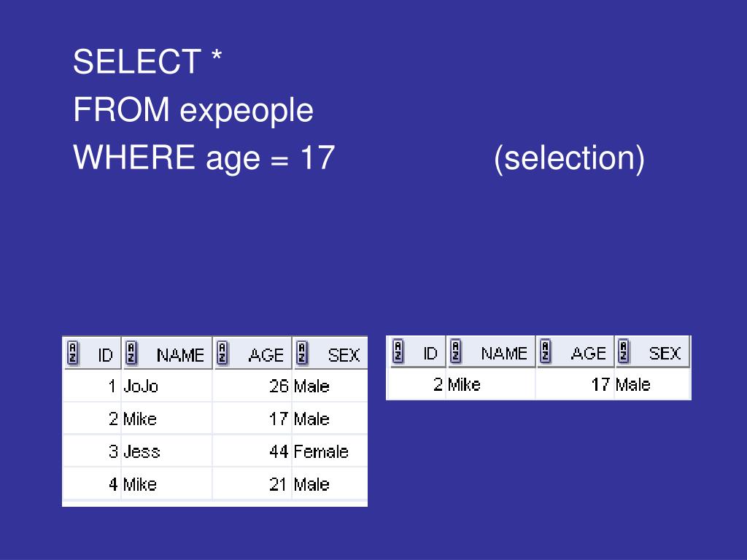Click the '(selection)' text label

pos(569,158)
